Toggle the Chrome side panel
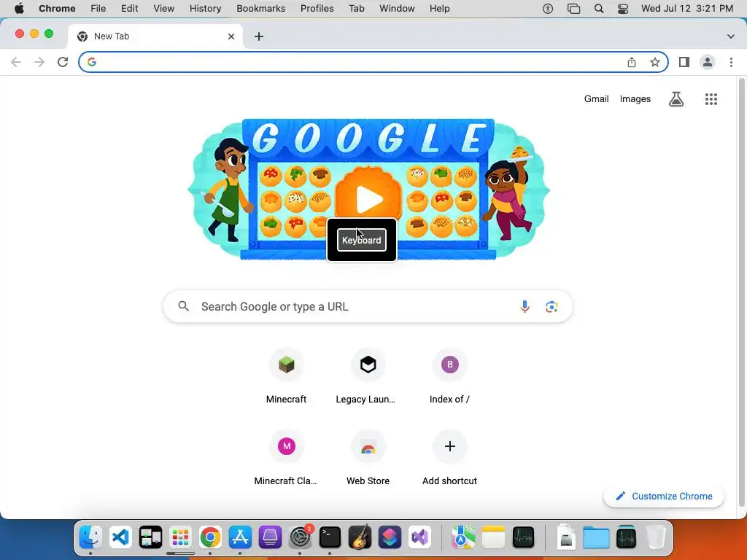The image size is (747, 560). click(684, 62)
